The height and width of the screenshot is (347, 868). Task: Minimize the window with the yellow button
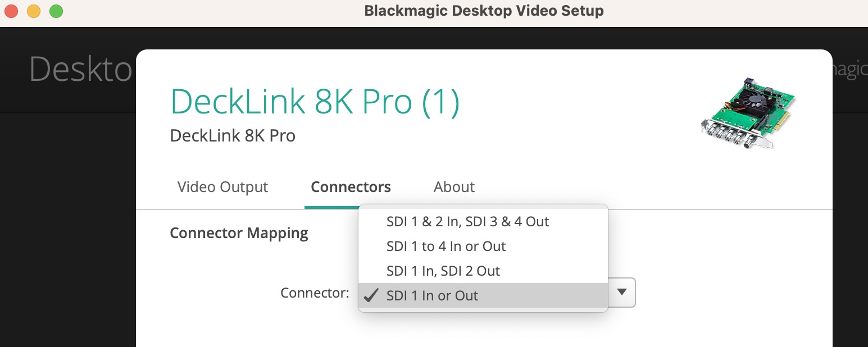[x=34, y=11]
